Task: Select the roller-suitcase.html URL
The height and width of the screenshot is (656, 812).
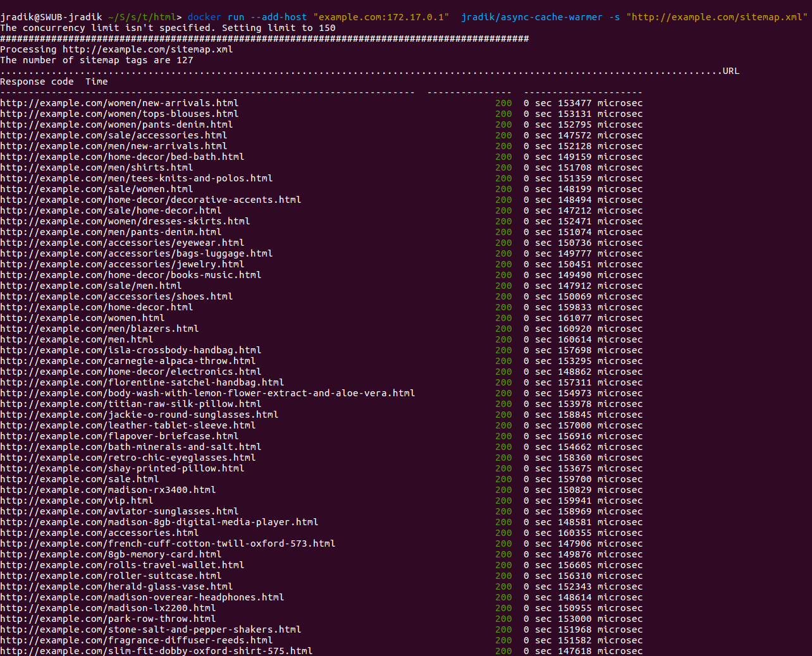Action: [111, 576]
